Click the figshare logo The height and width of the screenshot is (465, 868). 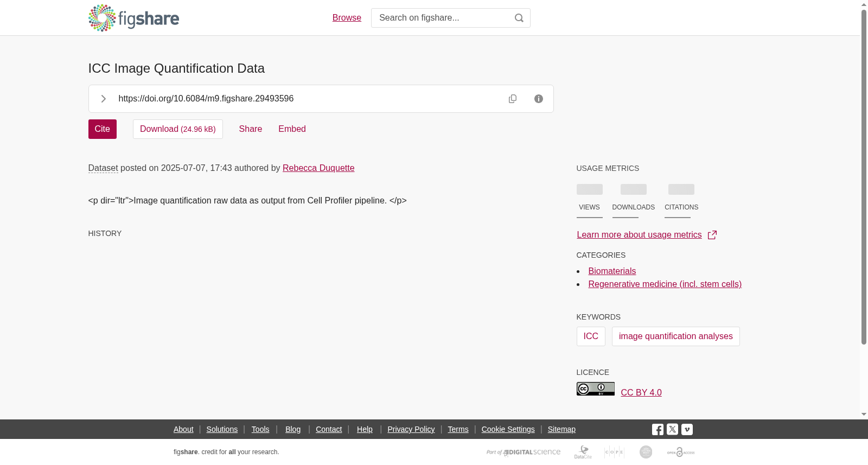click(133, 18)
